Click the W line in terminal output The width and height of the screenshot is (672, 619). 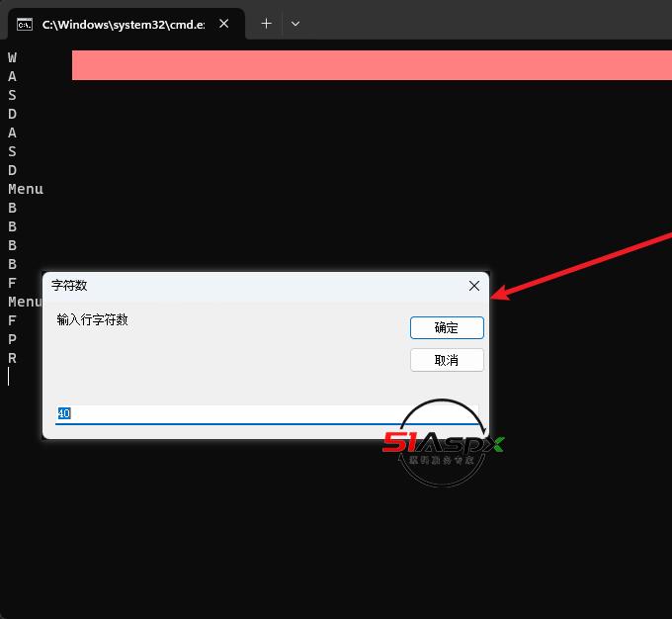pyautogui.click(x=13, y=57)
